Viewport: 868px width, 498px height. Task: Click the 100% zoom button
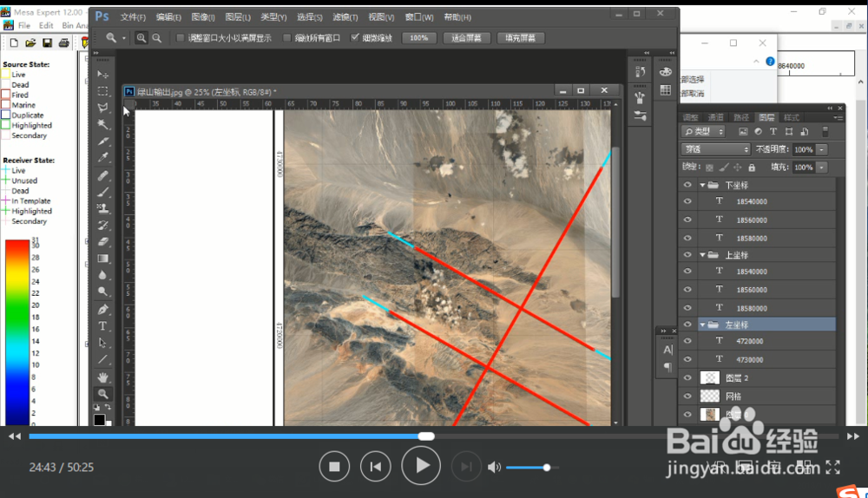pos(419,38)
